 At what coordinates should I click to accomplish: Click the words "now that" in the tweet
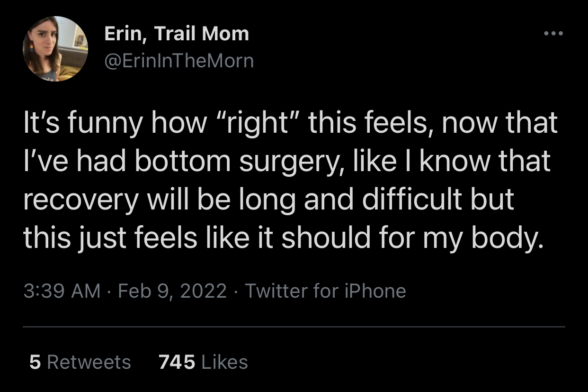tap(503, 124)
